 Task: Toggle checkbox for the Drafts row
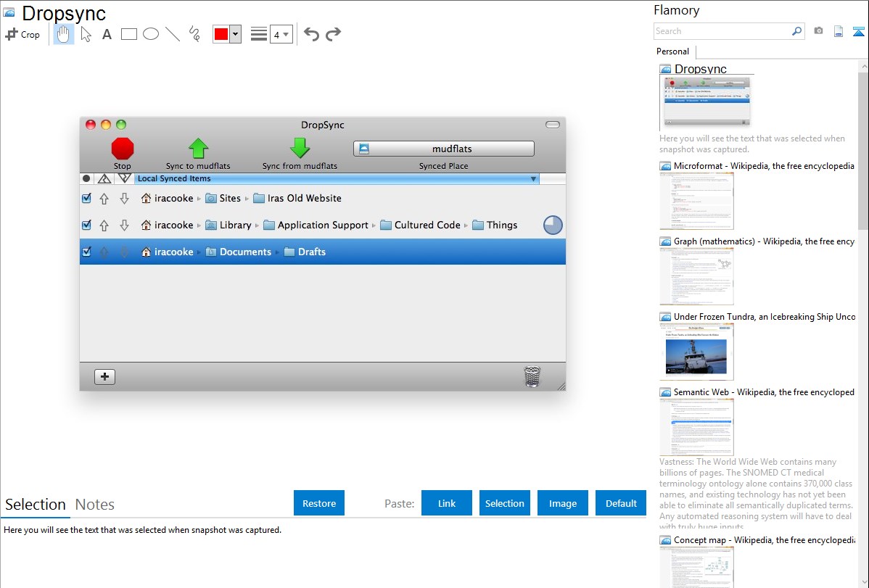(x=86, y=252)
